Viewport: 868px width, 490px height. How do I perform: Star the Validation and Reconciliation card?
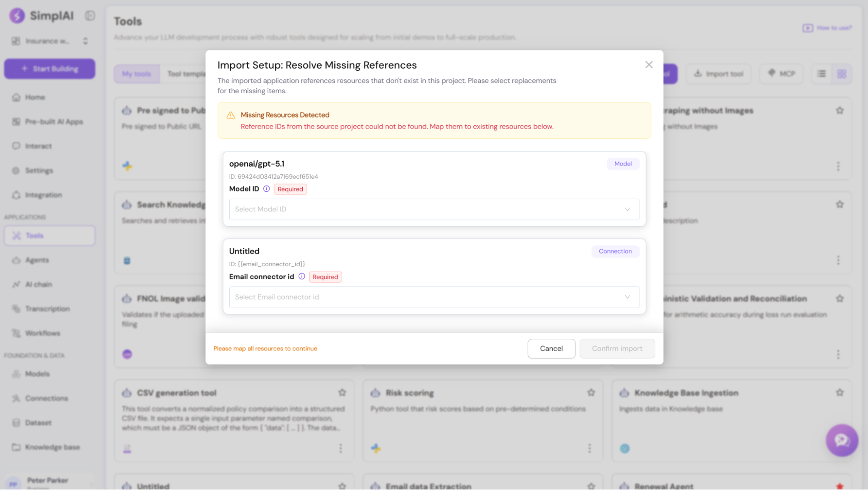coord(840,299)
